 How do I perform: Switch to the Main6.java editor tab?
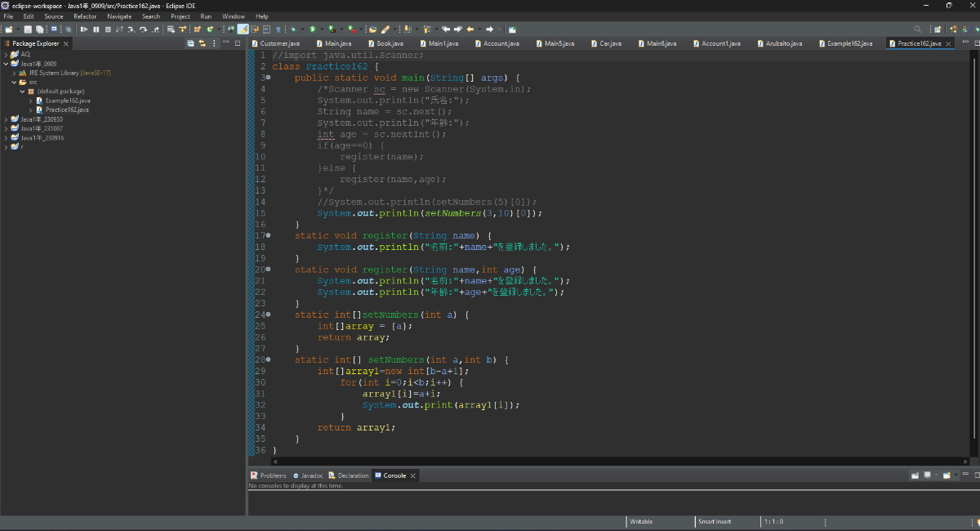[660, 43]
